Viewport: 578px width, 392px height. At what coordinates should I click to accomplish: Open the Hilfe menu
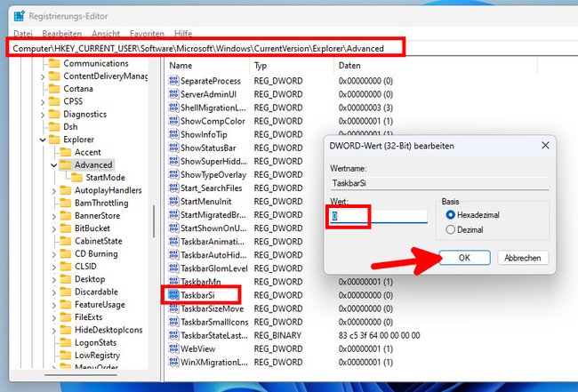(x=183, y=34)
